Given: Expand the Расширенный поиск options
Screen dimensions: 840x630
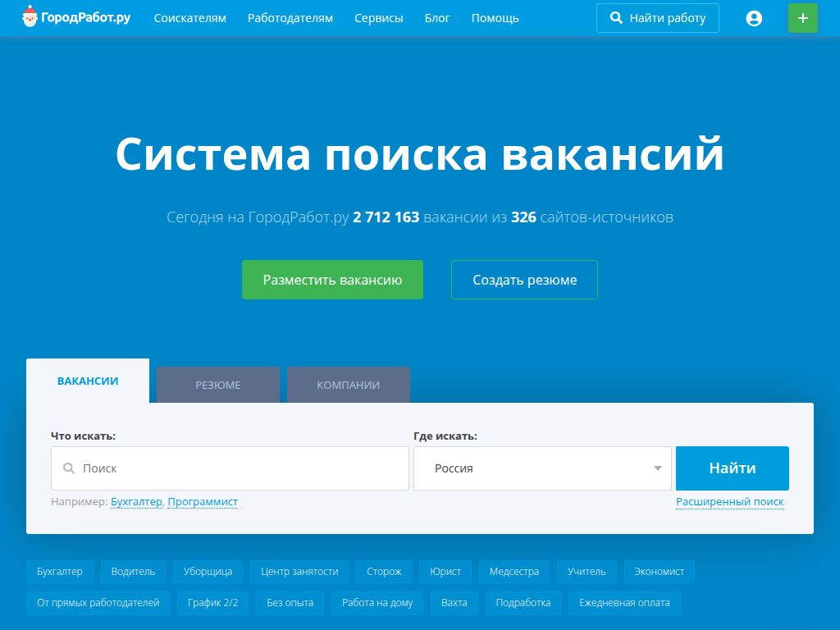Looking at the screenshot, I should (729, 501).
